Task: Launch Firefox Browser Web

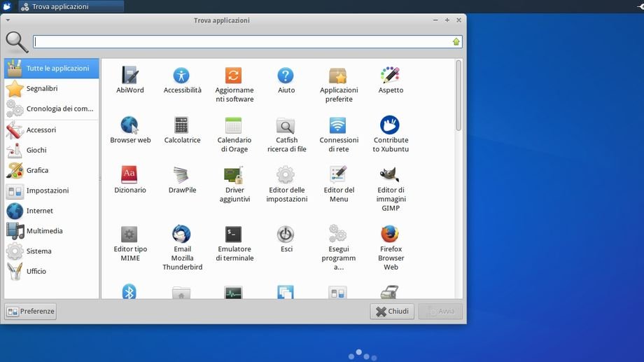Action: click(390, 235)
